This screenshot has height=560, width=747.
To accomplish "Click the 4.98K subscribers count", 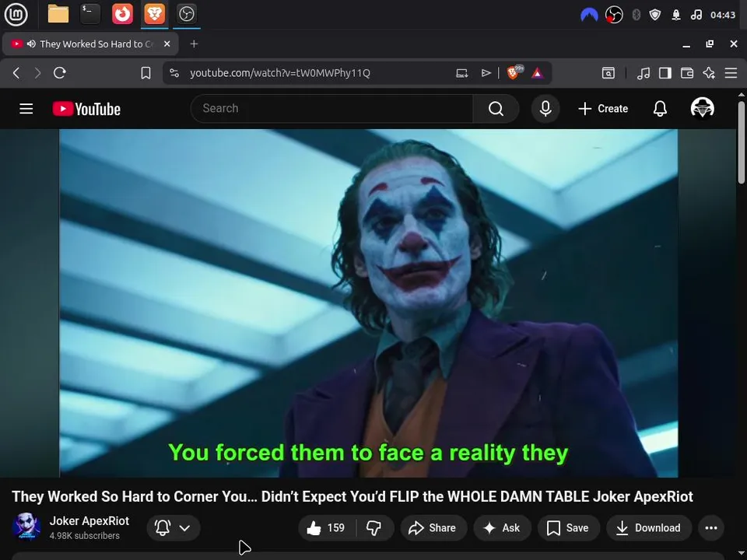I will point(84,536).
